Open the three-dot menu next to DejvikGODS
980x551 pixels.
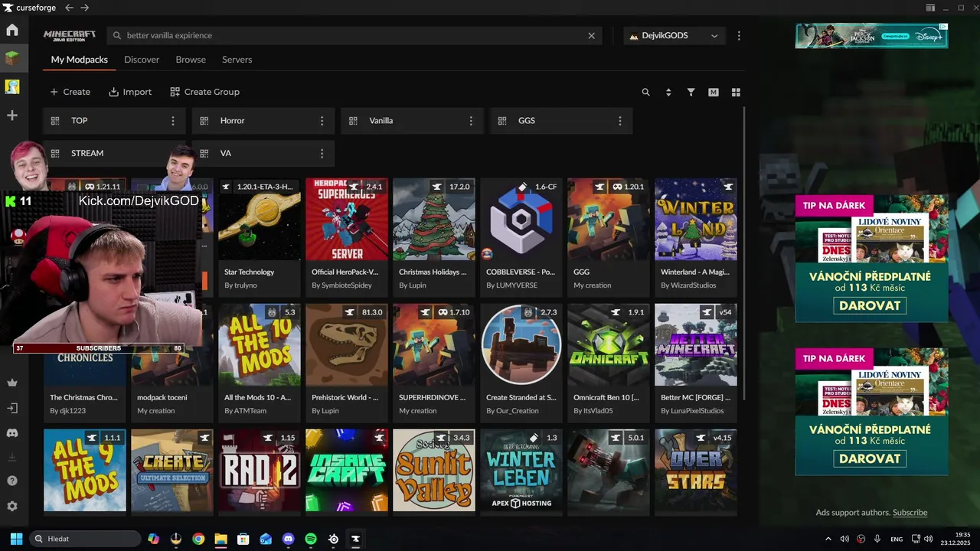click(x=739, y=35)
